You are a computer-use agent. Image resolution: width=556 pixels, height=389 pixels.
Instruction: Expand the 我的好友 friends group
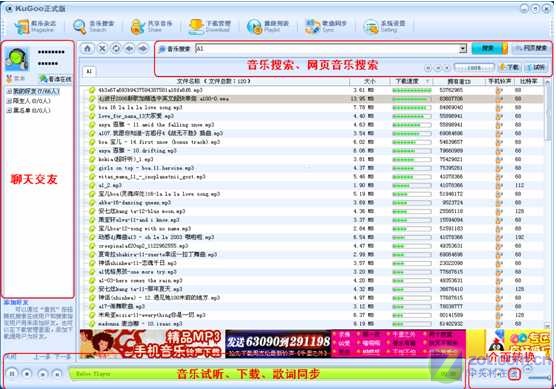pyautogui.click(x=9, y=91)
